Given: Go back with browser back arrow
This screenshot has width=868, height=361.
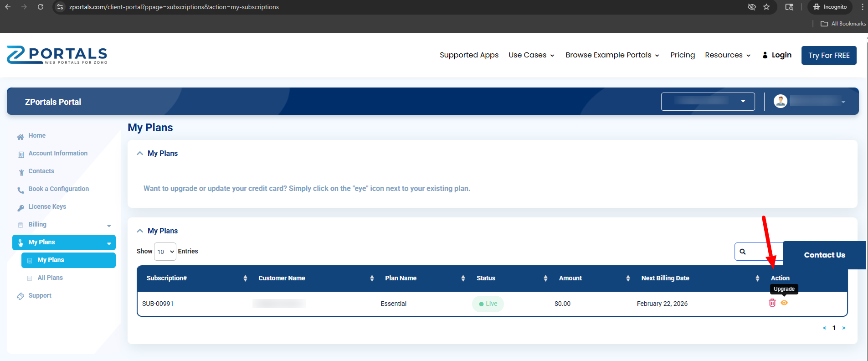Looking at the screenshot, I should [x=8, y=7].
